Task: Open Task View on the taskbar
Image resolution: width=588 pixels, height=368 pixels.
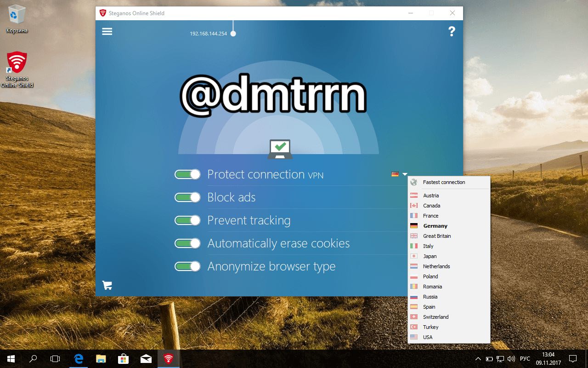Action: [55, 359]
